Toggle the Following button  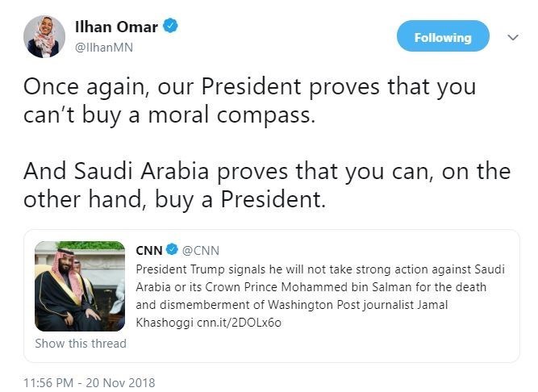point(443,37)
